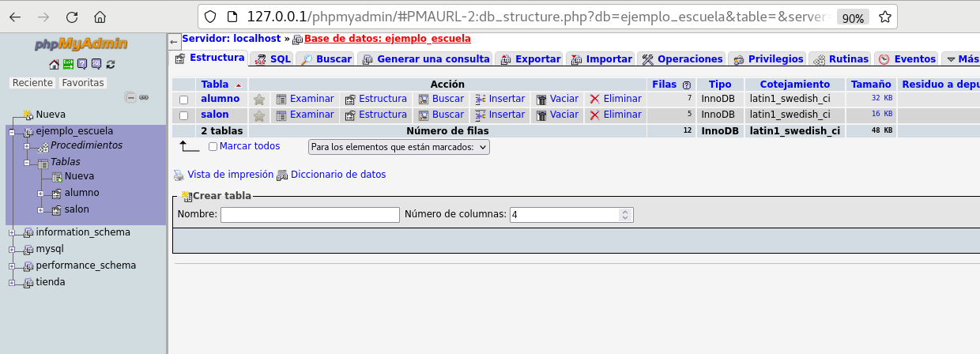The height and width of the screenshot is (354, 980).
Task: Click the collapse-all icon in navigation panel
Action: coord(130,97)
